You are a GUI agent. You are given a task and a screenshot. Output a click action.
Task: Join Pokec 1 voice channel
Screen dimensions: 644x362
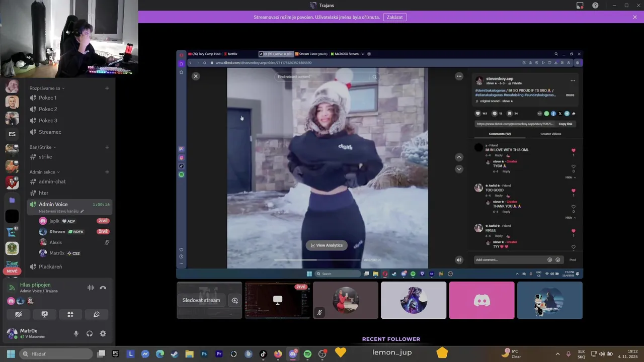(69, 98)
